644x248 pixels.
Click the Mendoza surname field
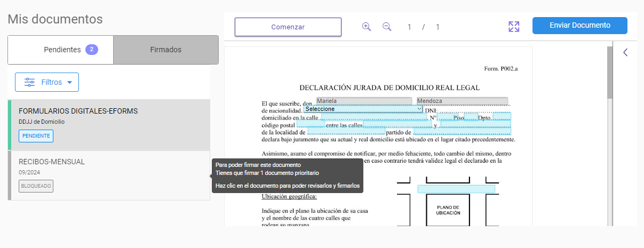coord(462,101)
